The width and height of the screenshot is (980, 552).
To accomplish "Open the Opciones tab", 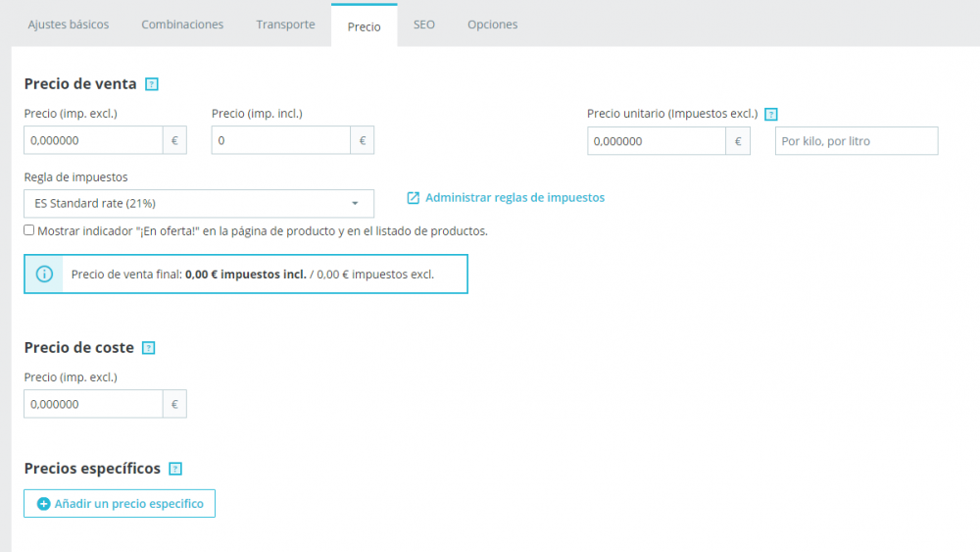I will (492, 25).
